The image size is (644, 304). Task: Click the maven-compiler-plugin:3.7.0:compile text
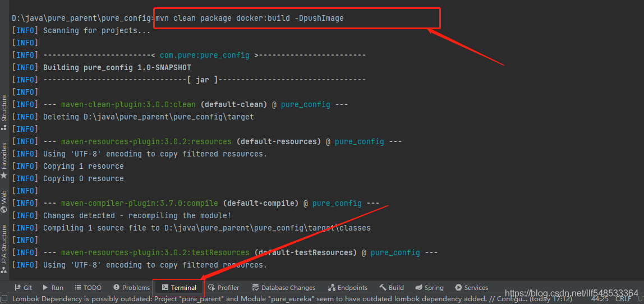[x=140, y=203]
